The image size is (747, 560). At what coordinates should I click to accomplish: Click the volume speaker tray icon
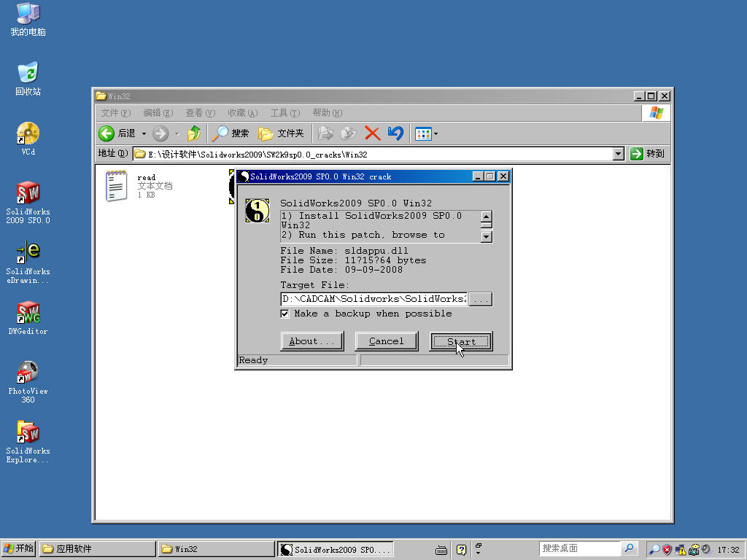click(705, 549)
